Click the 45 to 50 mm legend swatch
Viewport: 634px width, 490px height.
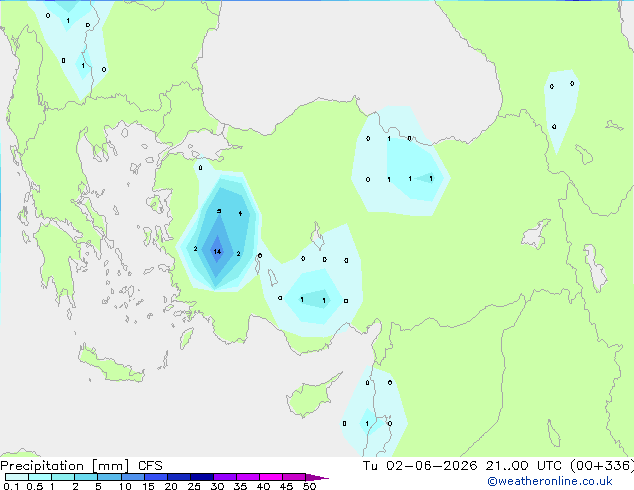[294, 477]
